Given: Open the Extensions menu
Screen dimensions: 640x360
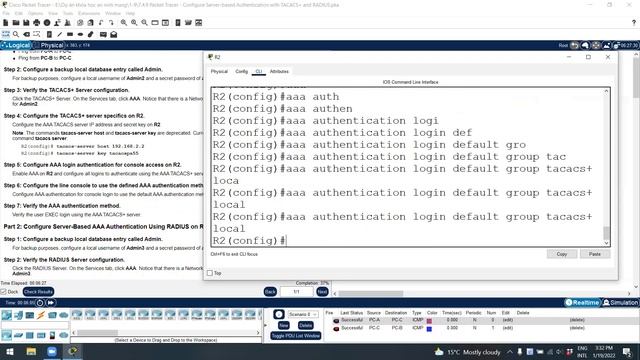Looking at the screenshot, I should point(89,13).
